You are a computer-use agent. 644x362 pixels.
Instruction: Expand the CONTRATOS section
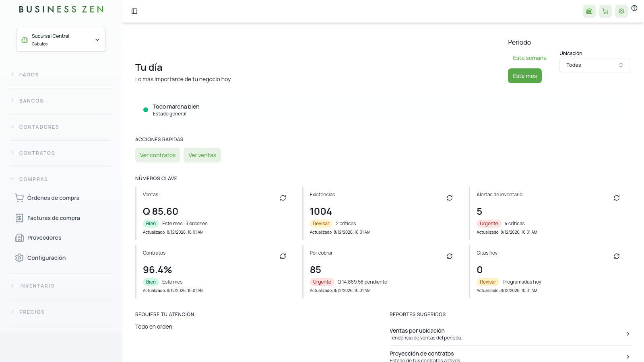[x=61, y=153]
